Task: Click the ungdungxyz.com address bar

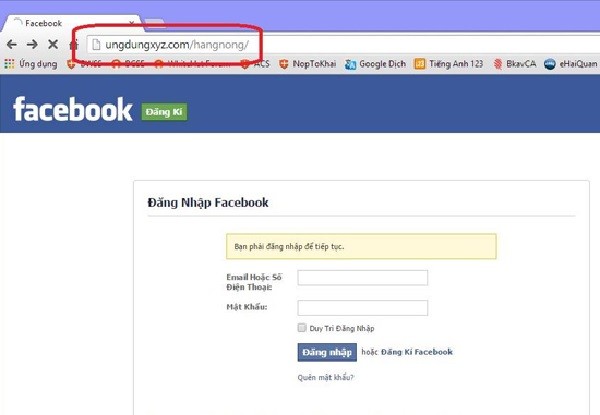Action: 342,45
